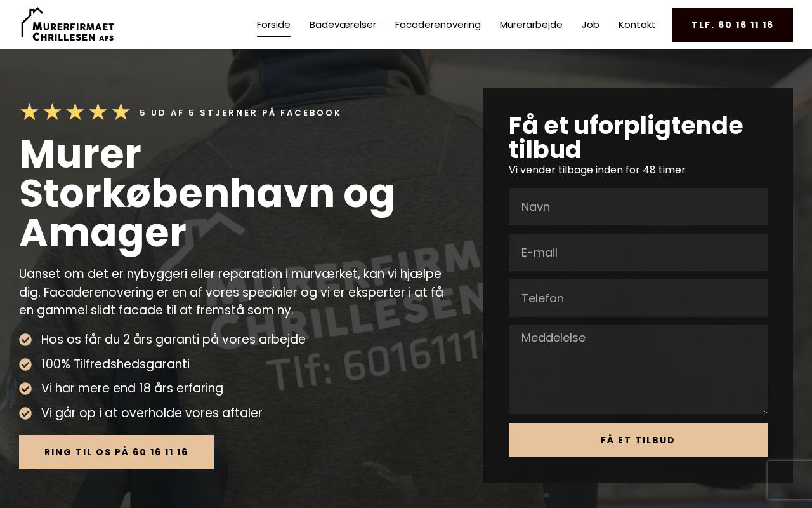Click the first gold star rating icon

click(29, 112)
